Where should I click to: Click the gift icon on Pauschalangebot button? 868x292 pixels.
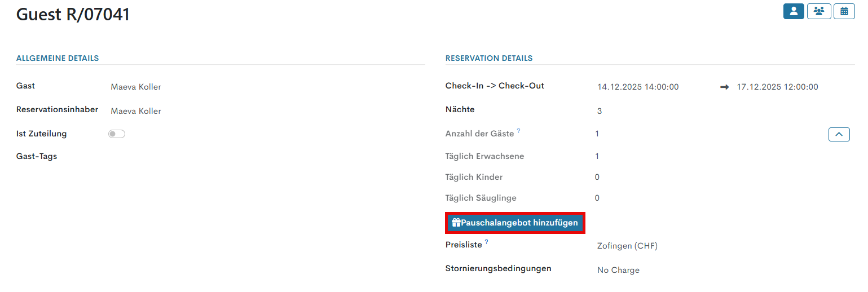pos(456,223)
